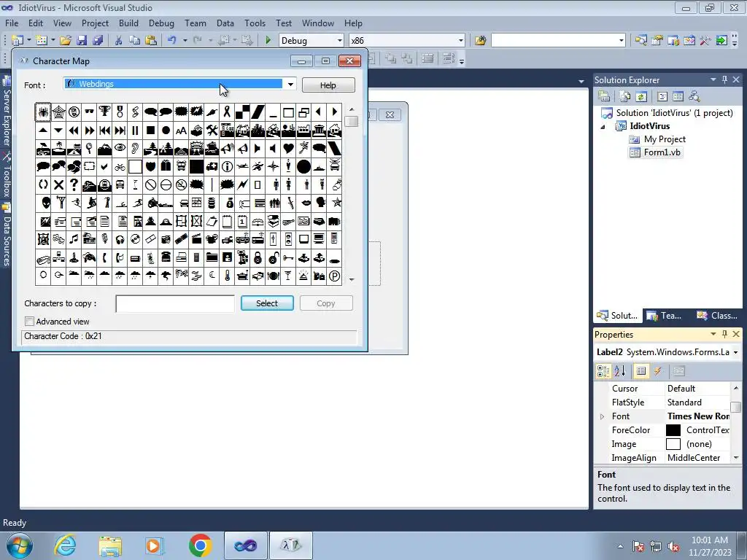
Task: Click the Characters to copy field
Action: click(175, 303)
